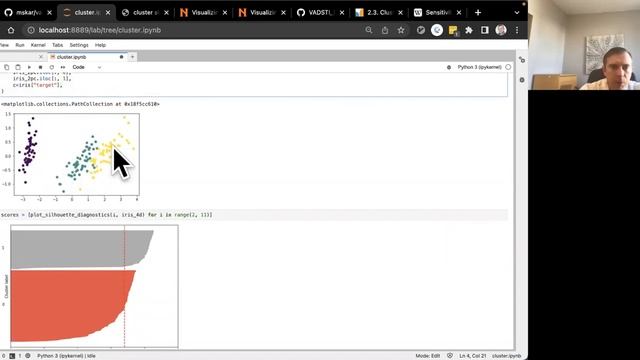Click the matplotlib PathCollection output text
640x360 pixels.
(x=80, y=104)
